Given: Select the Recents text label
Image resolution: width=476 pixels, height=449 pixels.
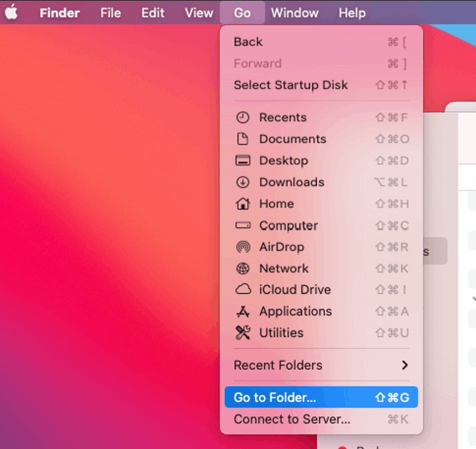Looking at the screenshot, I should tap(283, 117).
